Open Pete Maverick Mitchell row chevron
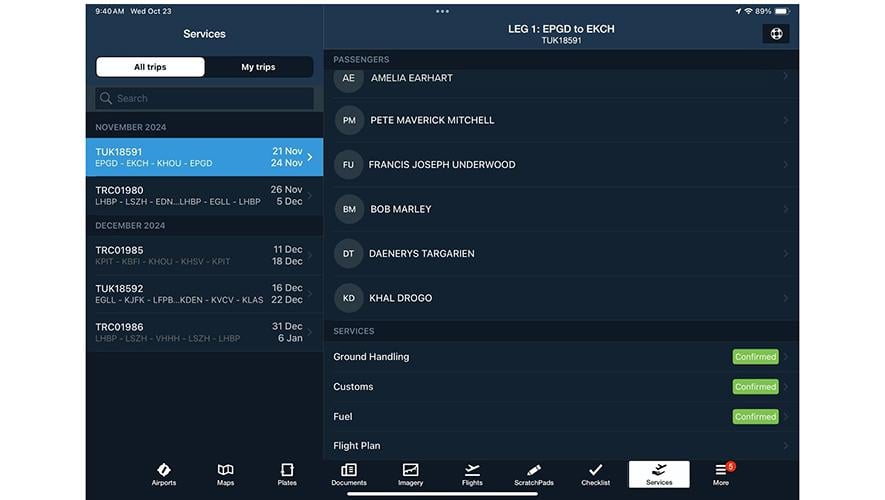This screenshot has width=885, height=500. (x=786, y=120)
